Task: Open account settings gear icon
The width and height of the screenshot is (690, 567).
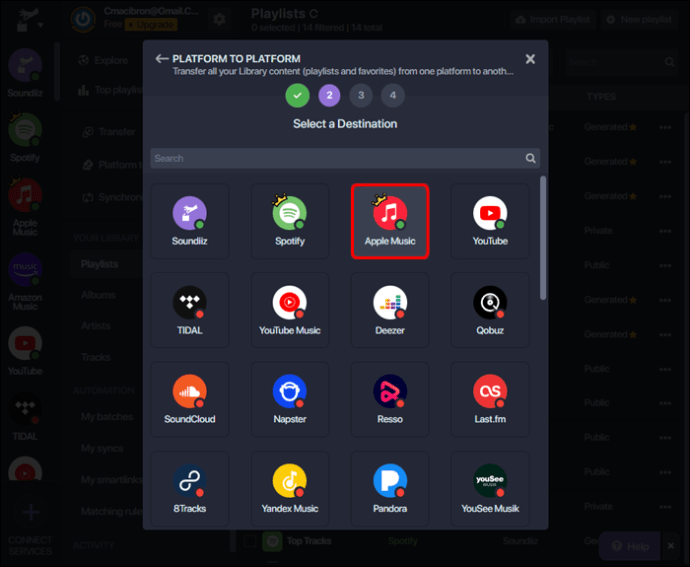Action: tap(219, 19)
